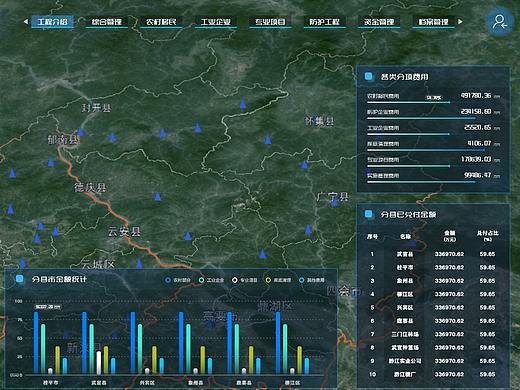Select table row 7 三门江林场
Viewport: 520px width, 390px height.
pos(433,334)
